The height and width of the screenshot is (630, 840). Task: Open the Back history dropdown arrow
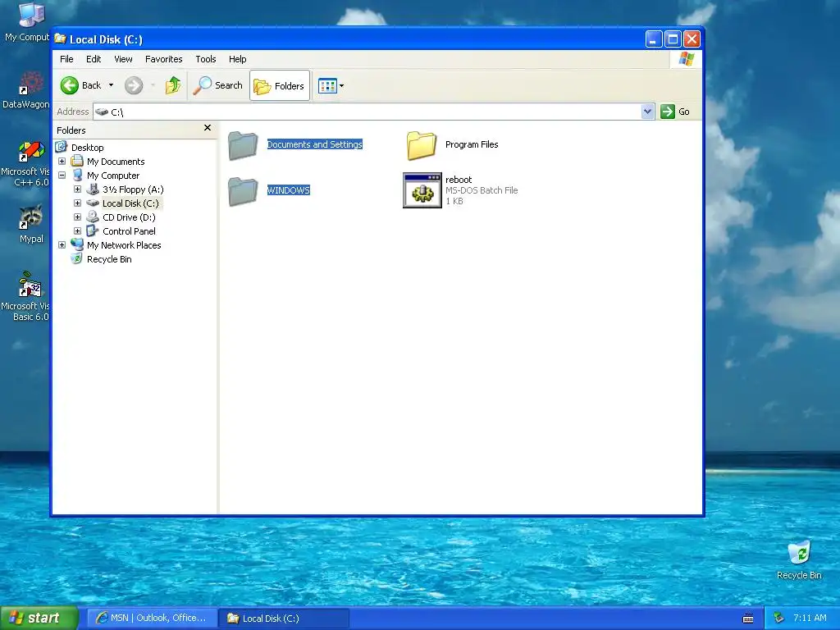click(111, 85)
